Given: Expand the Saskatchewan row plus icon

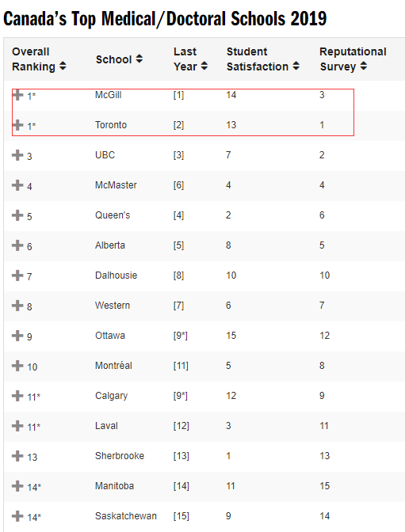Looking at the screenshot, I should (17, 516).
